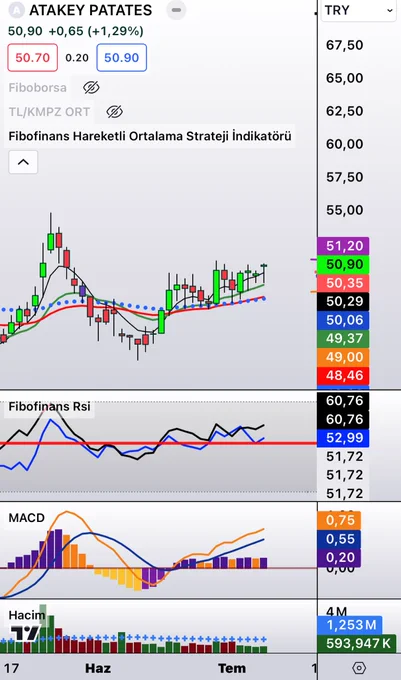
Task: Click the 67,50 price scale value
Action: pyautogui.click(x=345, y=45)
